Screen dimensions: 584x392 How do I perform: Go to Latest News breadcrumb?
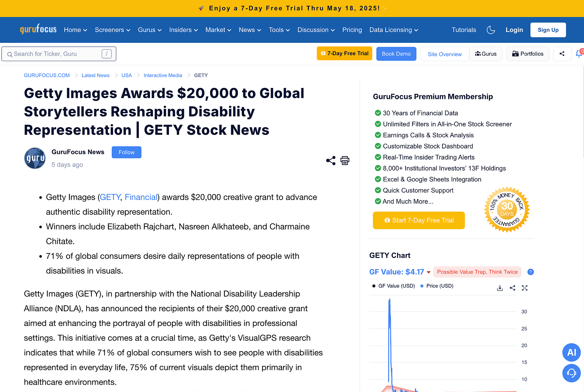[95, 75]
